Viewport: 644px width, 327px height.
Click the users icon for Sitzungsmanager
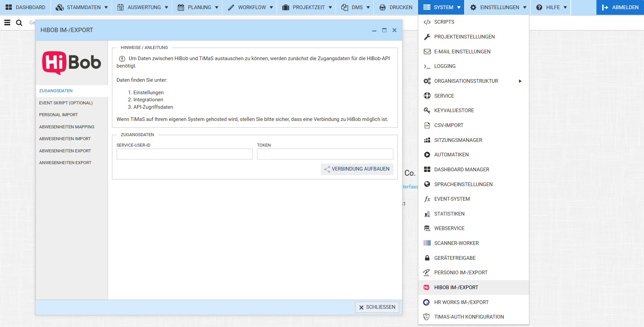click(x=427, y=140)
